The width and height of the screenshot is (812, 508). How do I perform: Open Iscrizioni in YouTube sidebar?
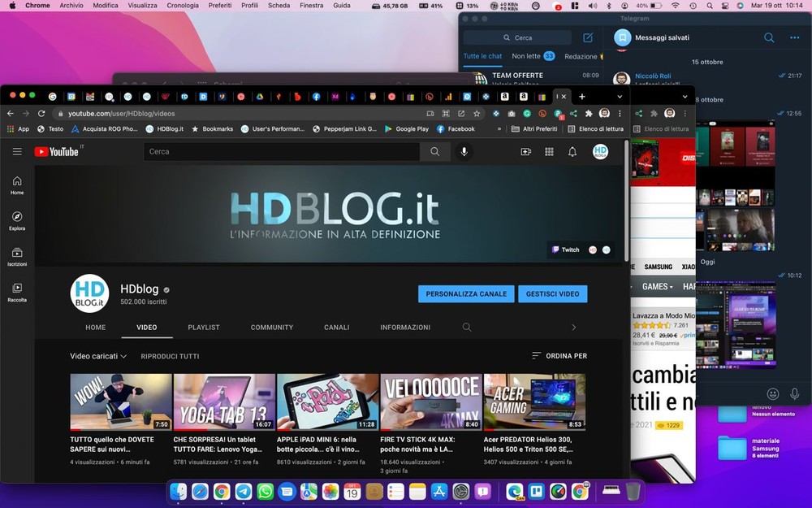point(17,257)
